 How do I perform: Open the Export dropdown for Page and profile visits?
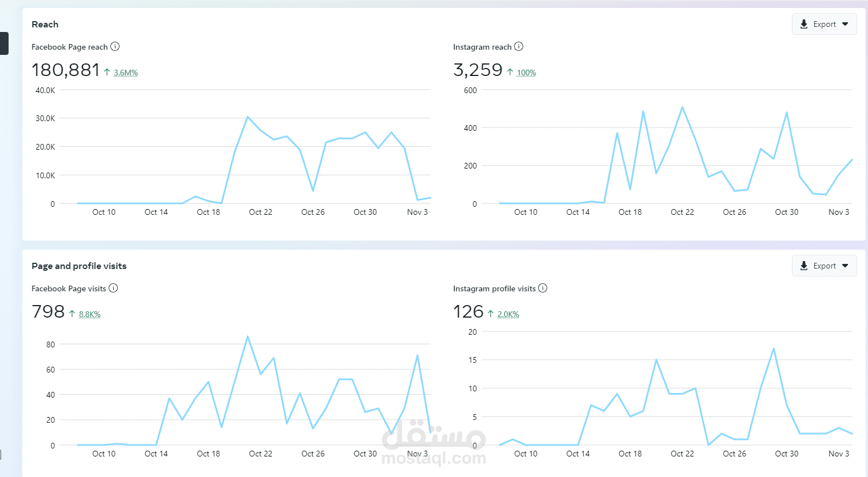point(824,266)
